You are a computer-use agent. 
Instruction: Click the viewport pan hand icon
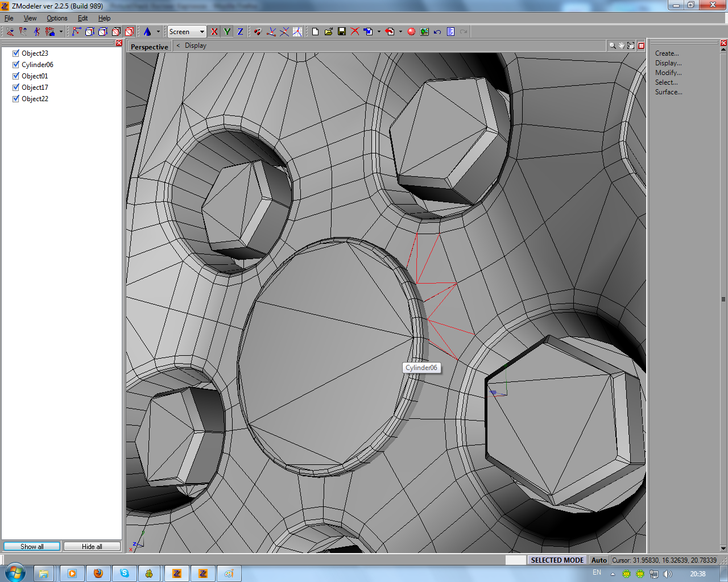pos(622,45)
